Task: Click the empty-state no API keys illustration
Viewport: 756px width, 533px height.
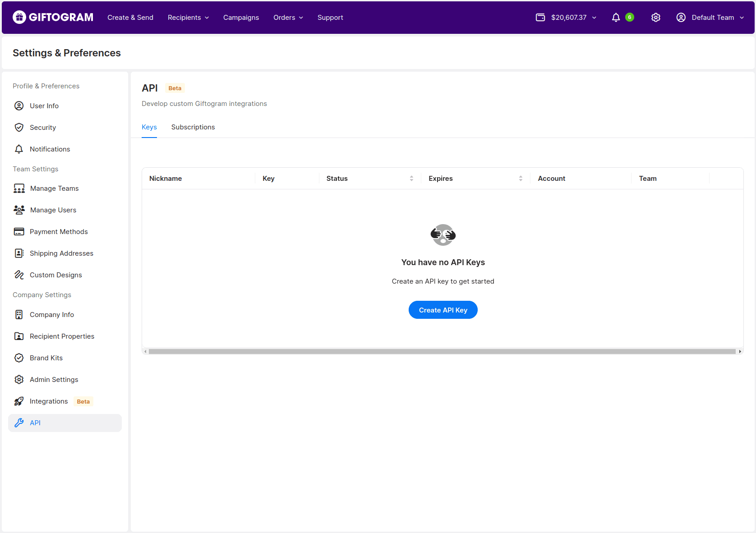Action: pyautogui.click(x=443, y=234)
